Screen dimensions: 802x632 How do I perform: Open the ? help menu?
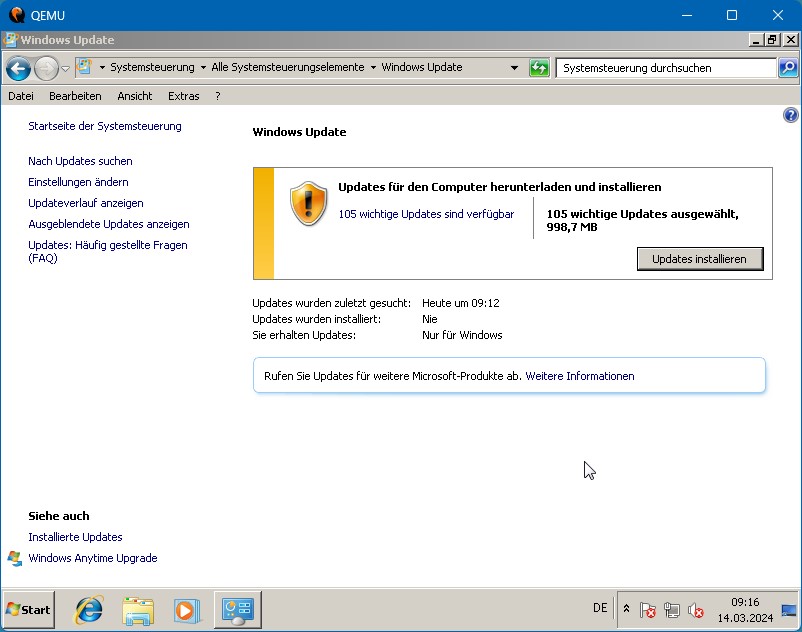[218, 96]
